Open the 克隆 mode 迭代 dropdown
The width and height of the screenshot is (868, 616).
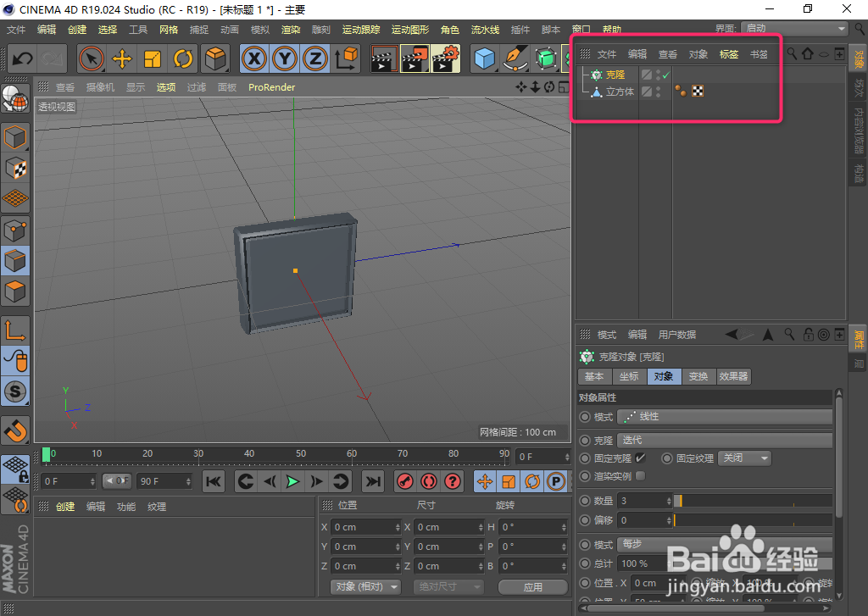coord(725,440)
